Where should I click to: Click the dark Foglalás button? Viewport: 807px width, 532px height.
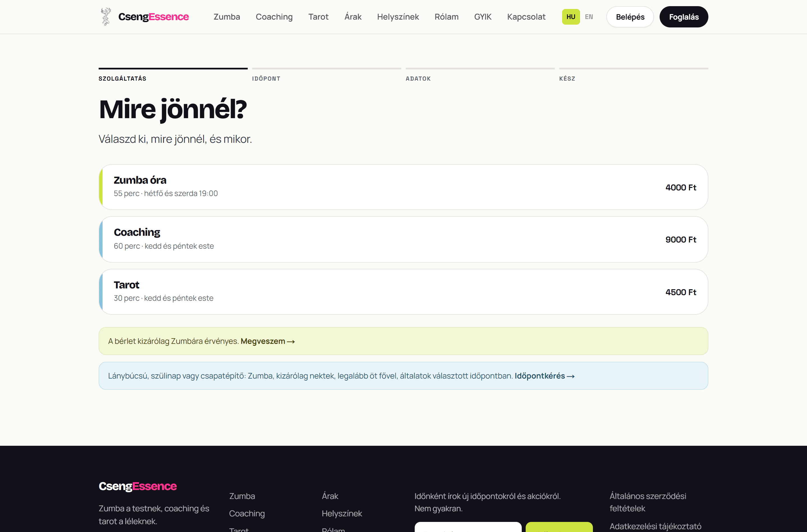(x=684, y=17)
